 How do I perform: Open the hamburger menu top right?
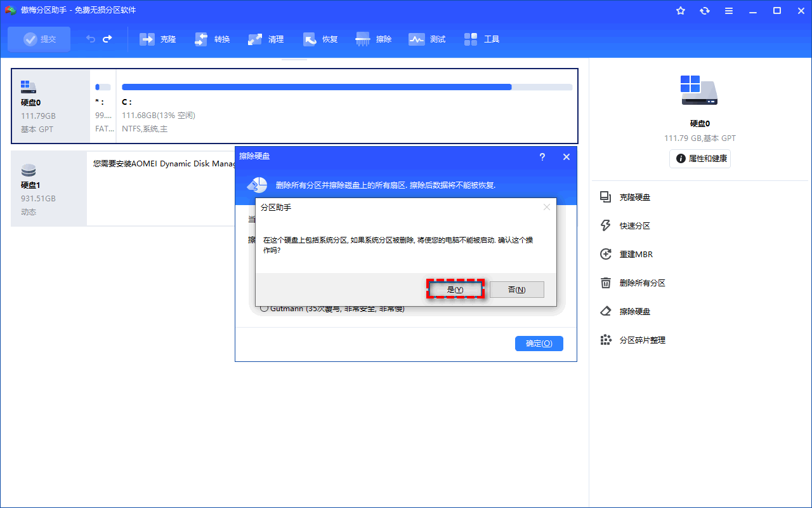click(728, 10)
